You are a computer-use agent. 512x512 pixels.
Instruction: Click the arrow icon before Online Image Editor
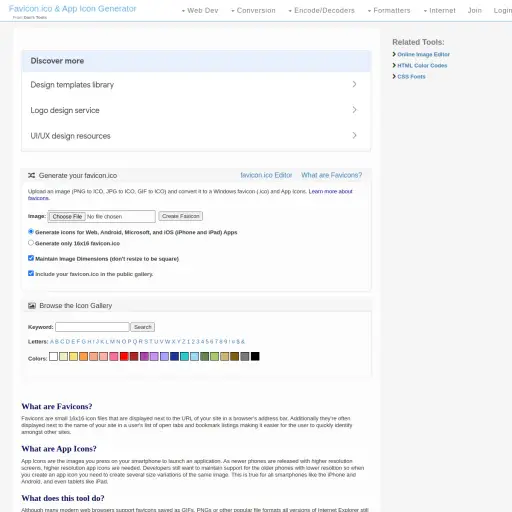394,54
